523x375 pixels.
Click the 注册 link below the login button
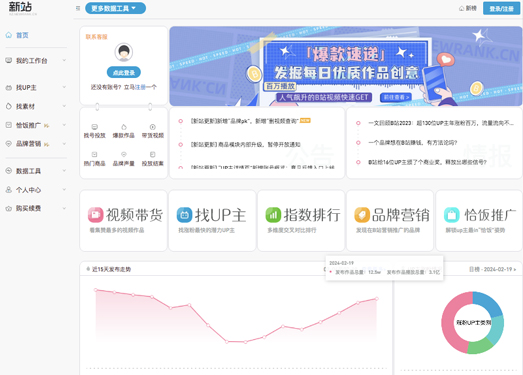(x=140, y=87)
